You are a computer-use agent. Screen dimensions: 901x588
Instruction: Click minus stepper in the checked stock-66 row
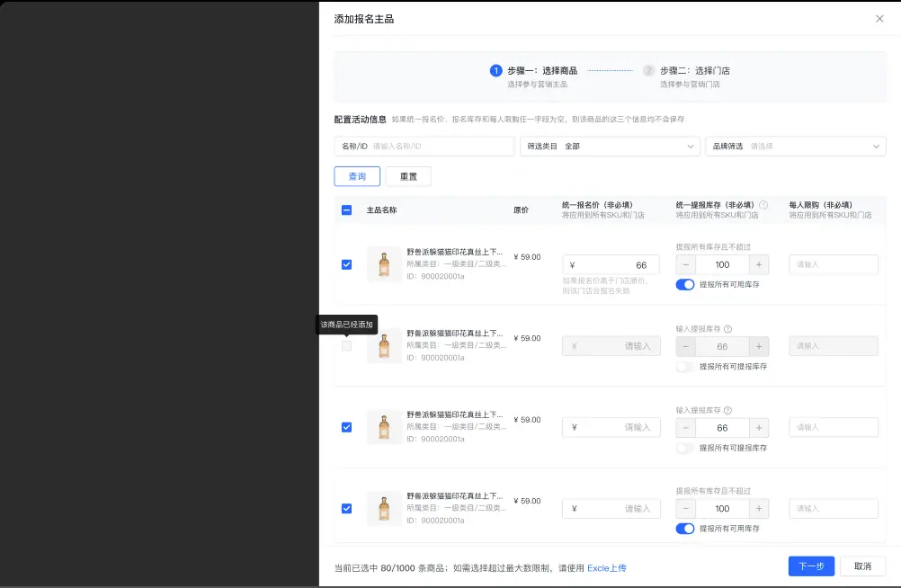(x=685, y=428)
